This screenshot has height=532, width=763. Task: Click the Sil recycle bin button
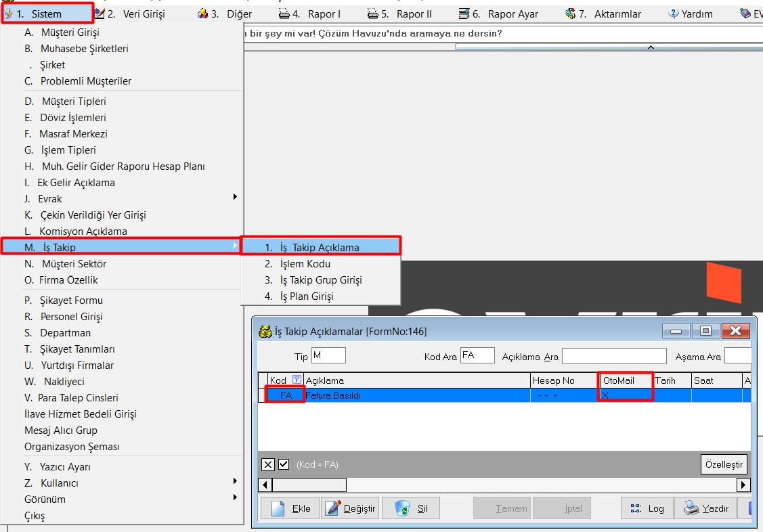411,508
